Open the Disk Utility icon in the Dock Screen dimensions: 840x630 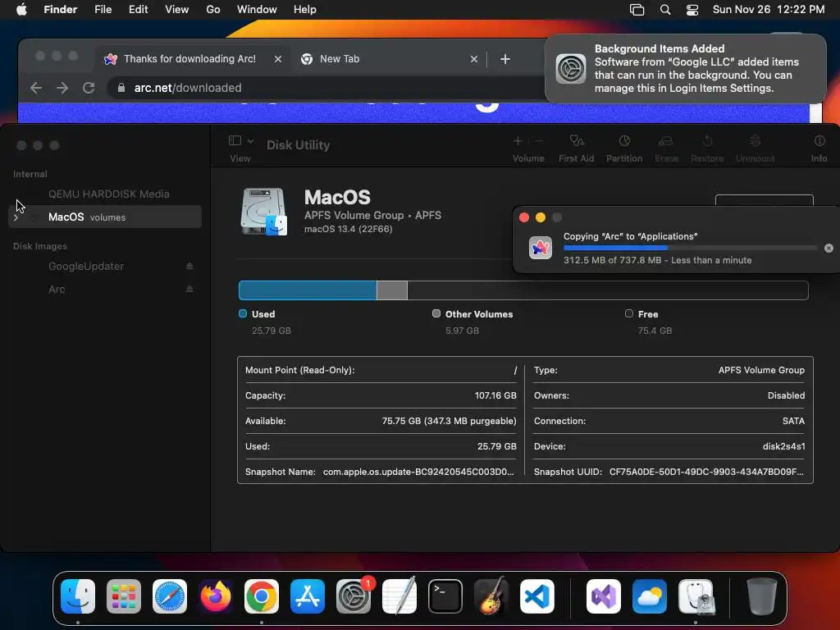[696, 596]
